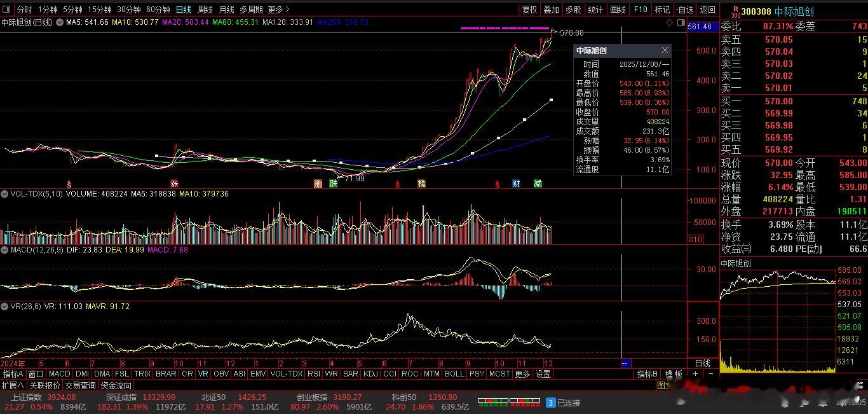This screenshot has height=414, width=868.
Task: Click the 榜 marker icon
Action: coord(421,184)
